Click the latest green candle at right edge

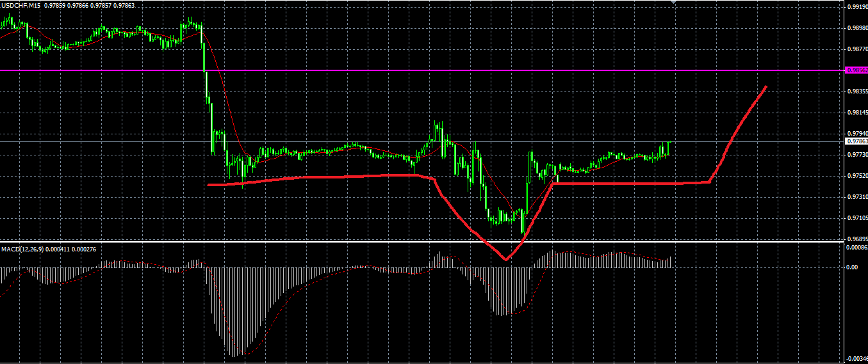pyautogui.click(x=668, y=148)
